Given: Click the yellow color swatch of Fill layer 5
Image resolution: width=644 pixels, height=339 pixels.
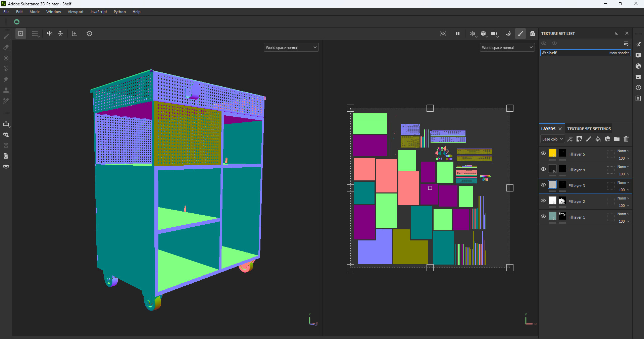Looking at the screenshot, I should coord(552,153).
